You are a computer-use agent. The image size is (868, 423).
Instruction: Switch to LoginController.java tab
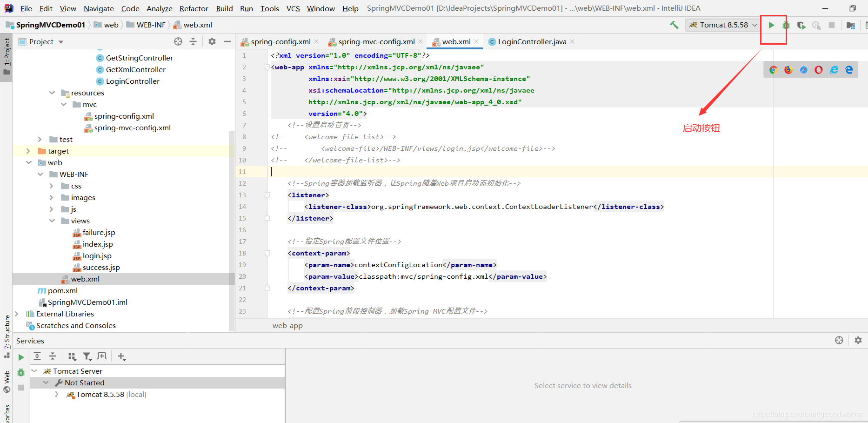532,41
